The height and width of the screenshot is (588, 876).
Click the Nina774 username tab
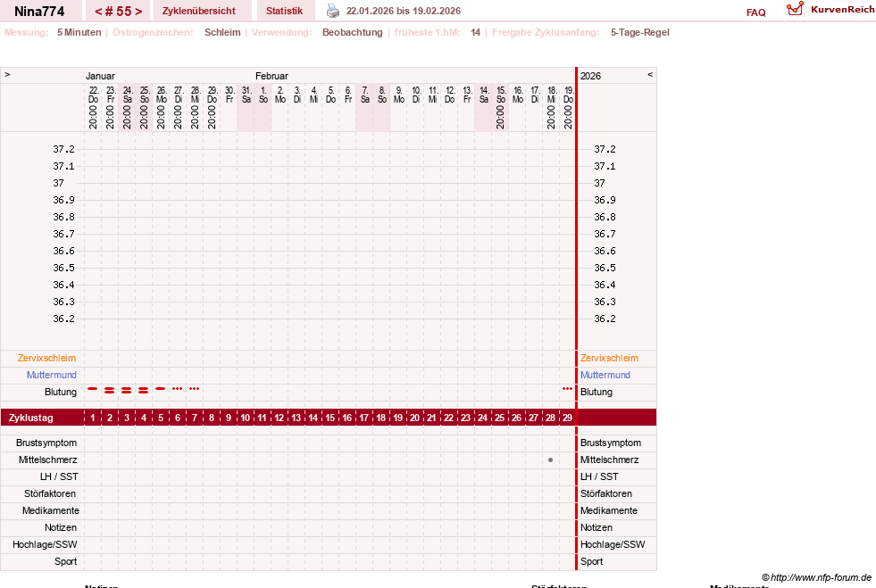(x=39, y=12)
